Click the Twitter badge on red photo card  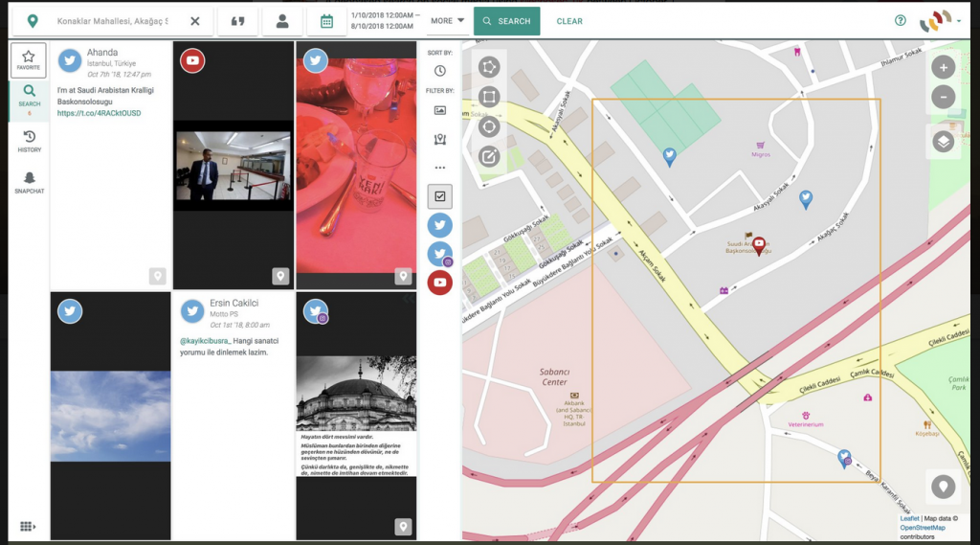(x=316, y=60)
